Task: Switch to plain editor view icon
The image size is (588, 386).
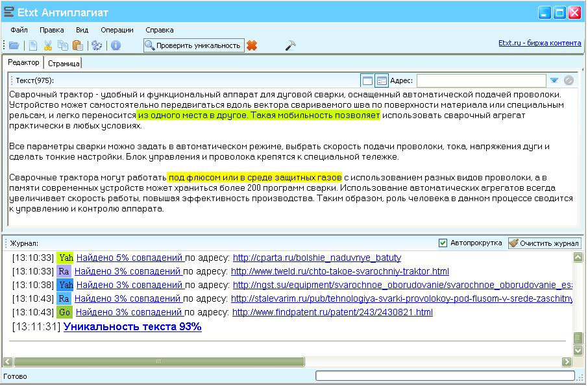Action: (x=367, y=80)
